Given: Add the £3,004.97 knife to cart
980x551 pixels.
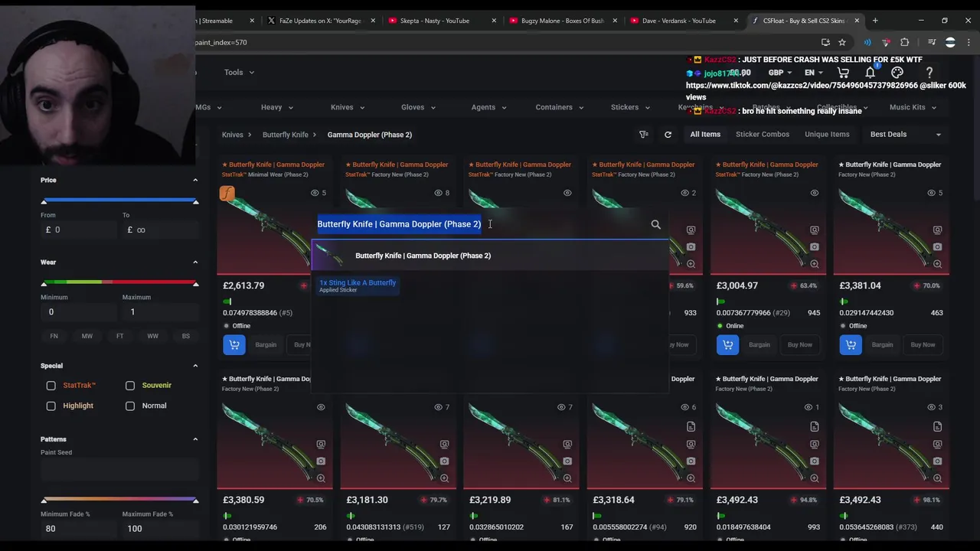Looking at the screenshot, I should click(x=727, y=345).
